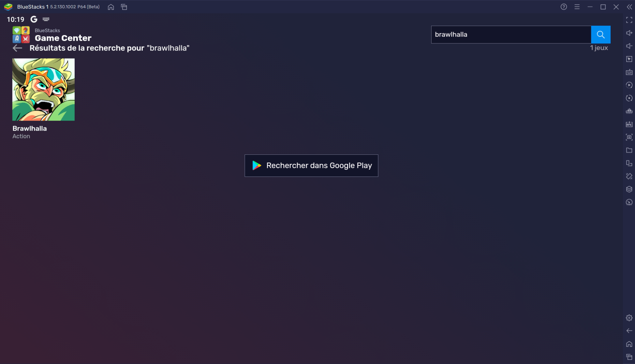The height and width of the screenshot is (364, 635).
Task: Open the macro recorder play icon
Action: [629, 85]
